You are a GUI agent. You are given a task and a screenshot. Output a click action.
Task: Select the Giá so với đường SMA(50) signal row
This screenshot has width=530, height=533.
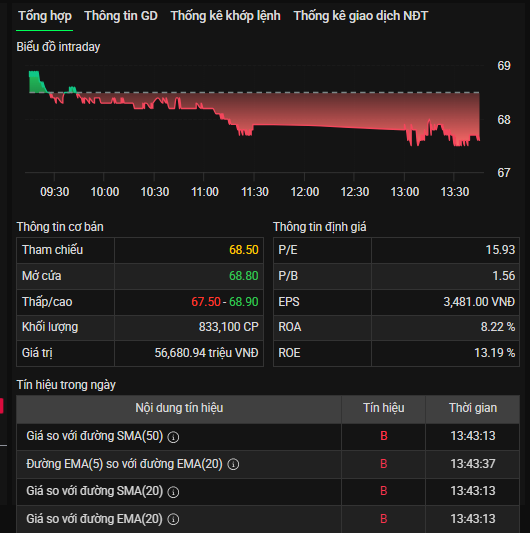(x=268, y=436)
